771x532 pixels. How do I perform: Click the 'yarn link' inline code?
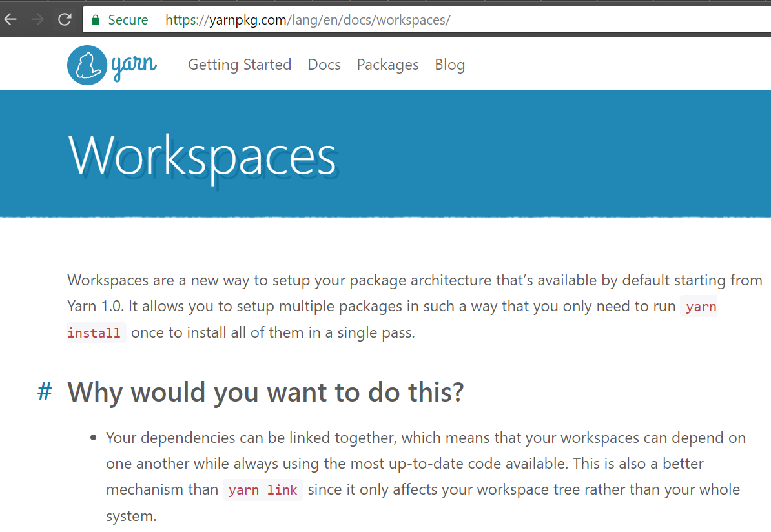click(263, 490)
